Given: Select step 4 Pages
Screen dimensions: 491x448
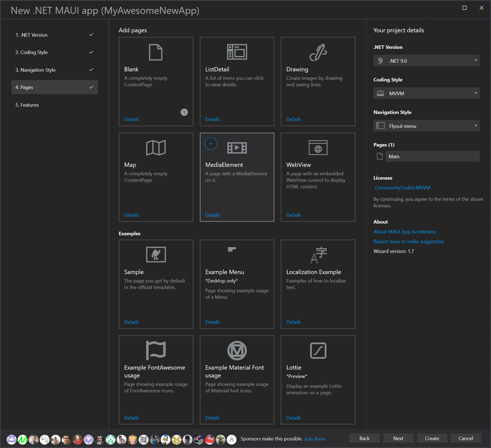Looking at the screenshot, I should click(55, 87).
